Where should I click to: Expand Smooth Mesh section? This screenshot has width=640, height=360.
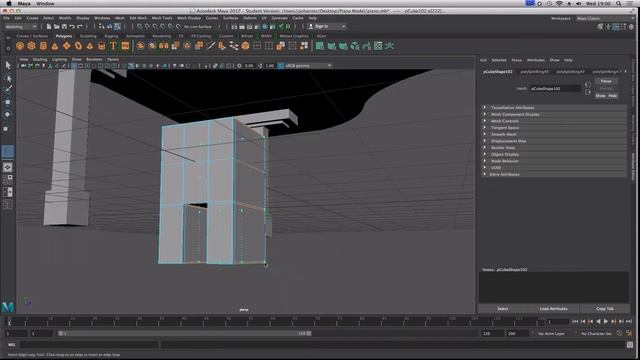[554, 134]
